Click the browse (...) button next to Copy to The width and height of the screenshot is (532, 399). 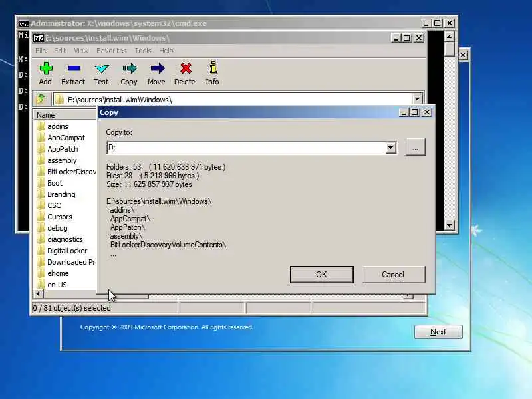point(415,147)
